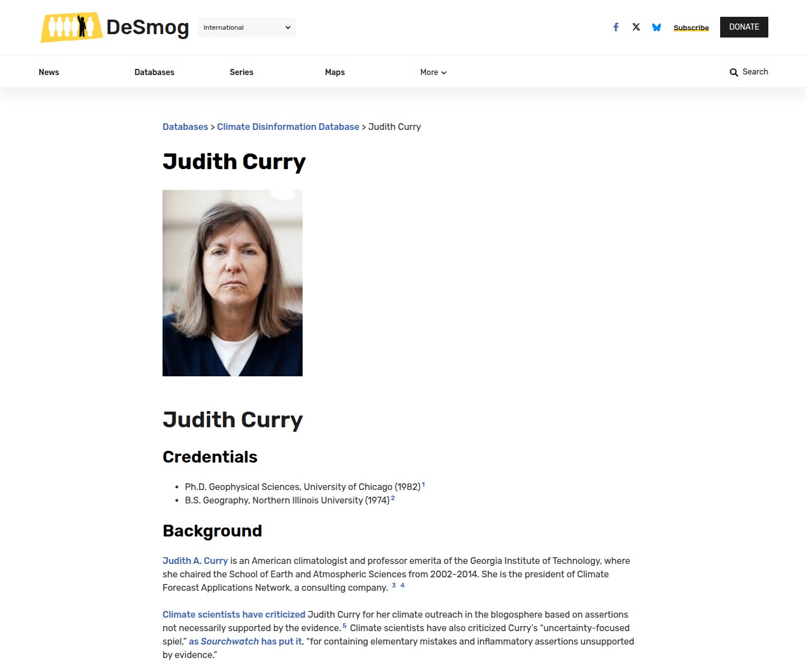The image size is (807, 672).
Task: Open the Databases navigation menu item
Action: (x=154, y=72)
